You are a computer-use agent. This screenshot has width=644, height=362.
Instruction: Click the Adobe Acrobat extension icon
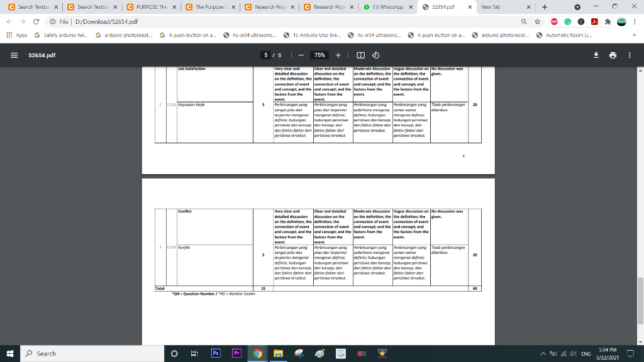click(x=594, y=22)
